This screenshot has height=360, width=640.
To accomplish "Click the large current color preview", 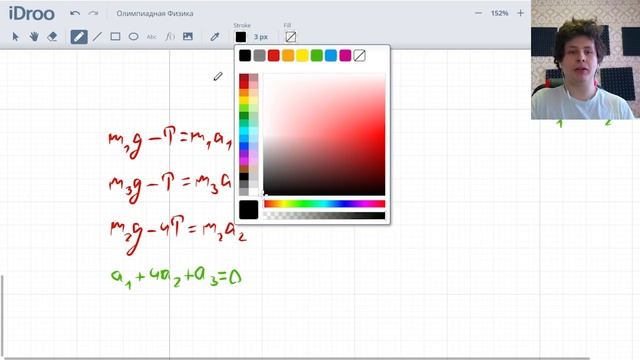I will 249,210.
